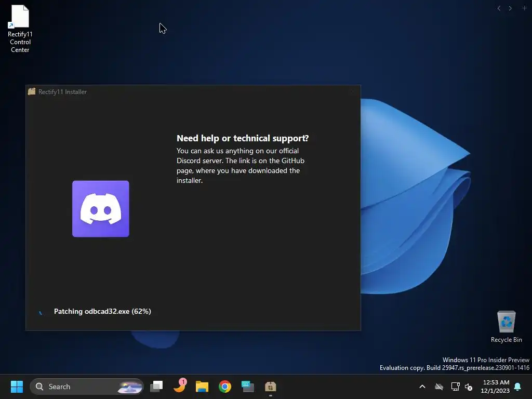This screenshot has width=532, height=399.
Task: Click the progress spinner beside the patching status
Action: coord(41,312)
